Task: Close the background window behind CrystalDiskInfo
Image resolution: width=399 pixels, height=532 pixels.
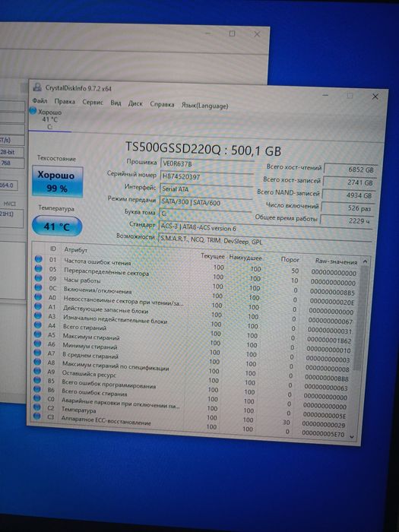Action: 257,34
